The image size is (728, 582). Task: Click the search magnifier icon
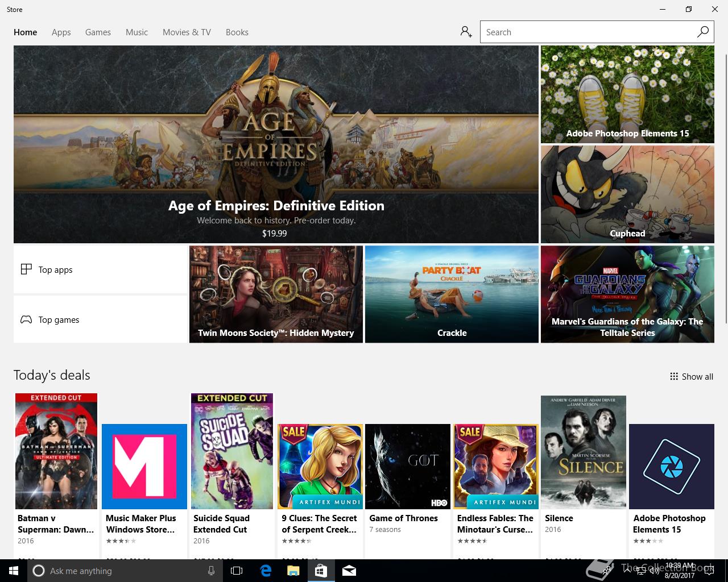click(x=703, y=32)
